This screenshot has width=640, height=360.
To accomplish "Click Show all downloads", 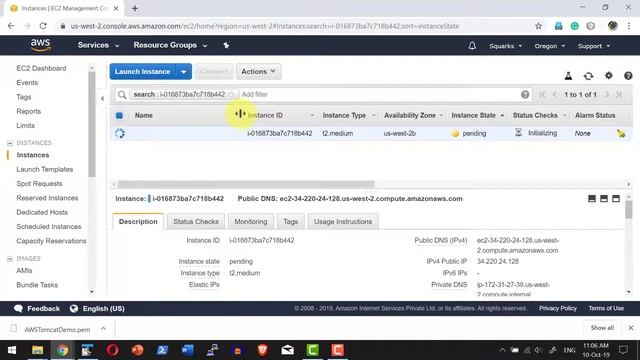I will 602,328.
